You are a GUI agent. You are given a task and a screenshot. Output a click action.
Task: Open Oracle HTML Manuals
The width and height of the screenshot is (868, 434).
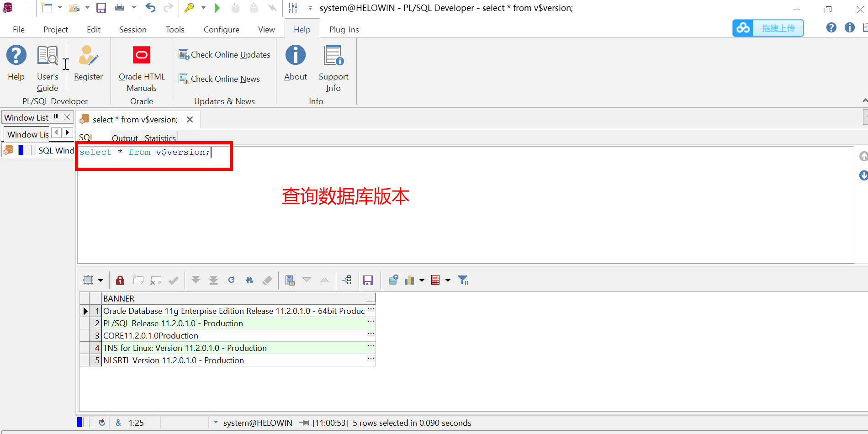142,69
